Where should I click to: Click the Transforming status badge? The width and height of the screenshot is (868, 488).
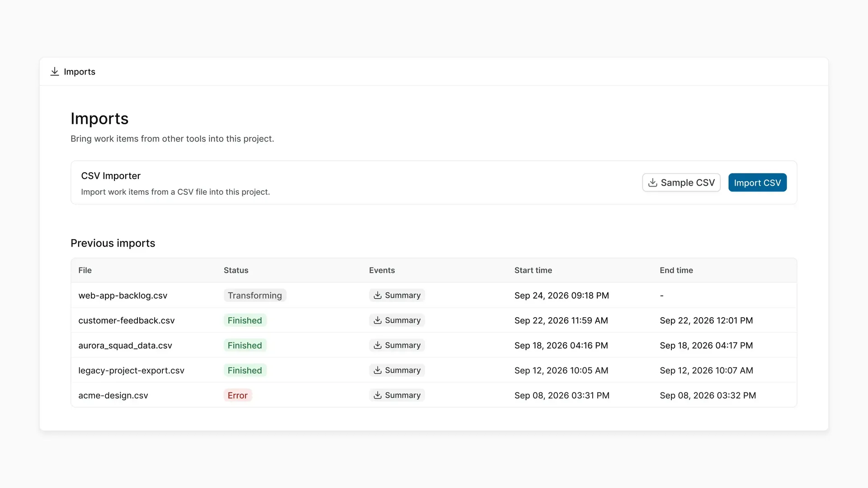pos(255,295)
